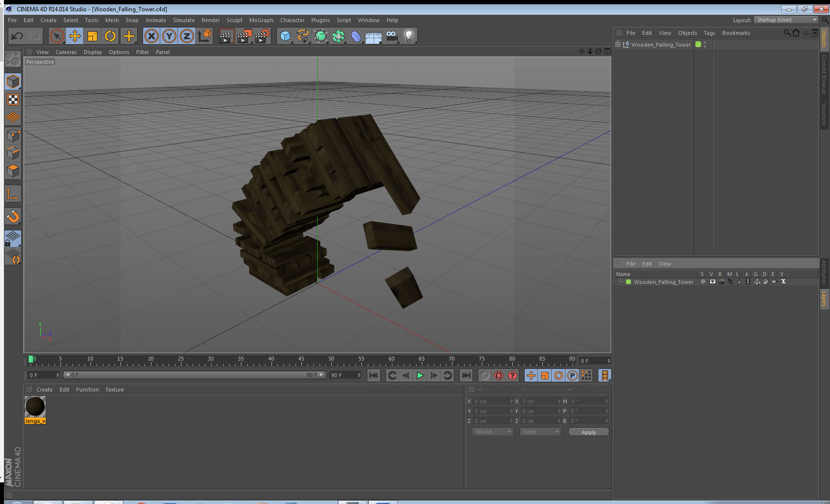Click the end frame 90 F field
Viewport: 830px width, 504px height.
345,375
